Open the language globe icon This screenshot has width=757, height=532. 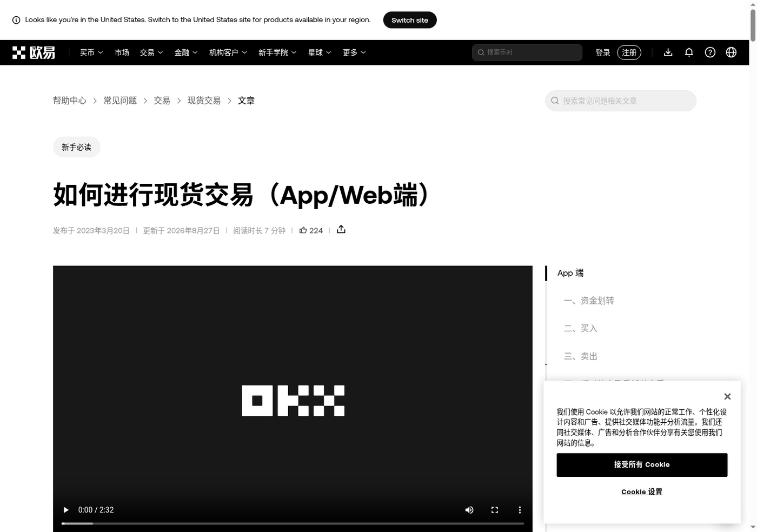pos(731,52)
